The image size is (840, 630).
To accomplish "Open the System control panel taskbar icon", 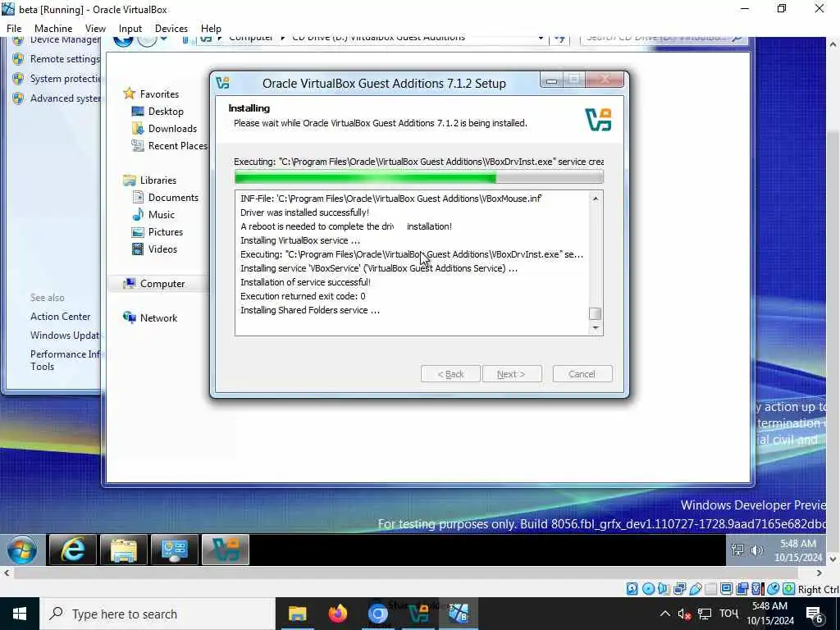I will [174, 550].
